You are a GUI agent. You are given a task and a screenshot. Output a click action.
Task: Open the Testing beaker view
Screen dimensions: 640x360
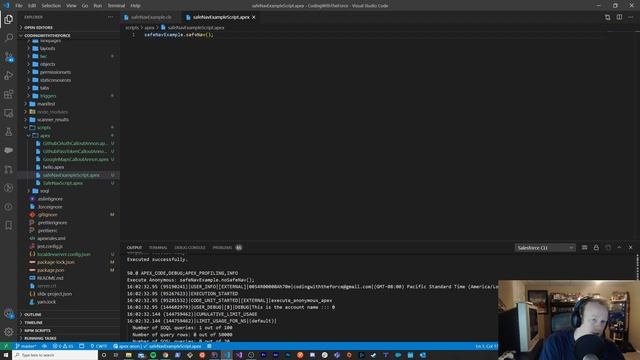pos(9,132)
